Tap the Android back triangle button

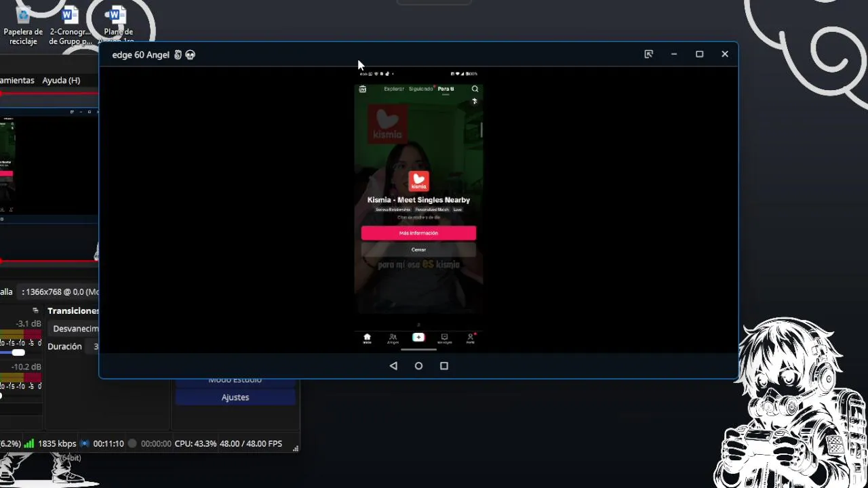point(393,366)
